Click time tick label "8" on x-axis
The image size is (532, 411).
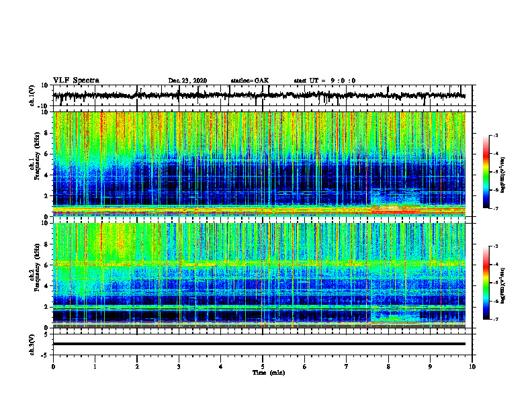(x=388, y=367)
